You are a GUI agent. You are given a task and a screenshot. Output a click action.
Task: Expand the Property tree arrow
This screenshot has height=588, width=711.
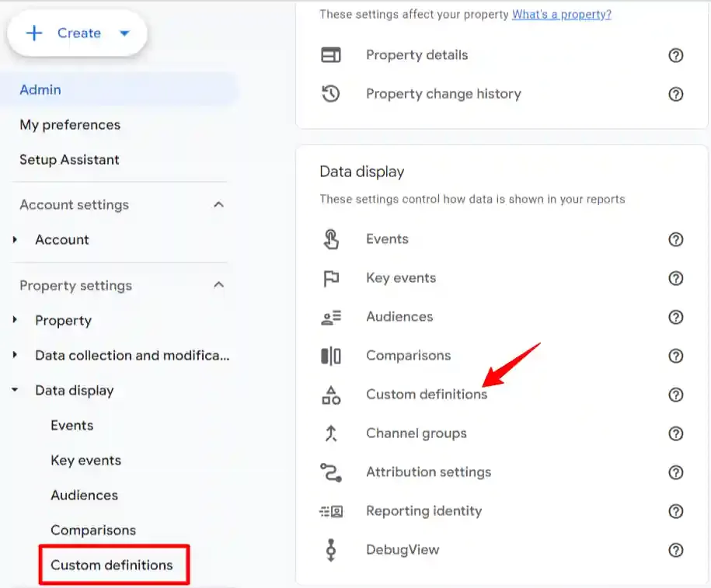coord(15,319)
